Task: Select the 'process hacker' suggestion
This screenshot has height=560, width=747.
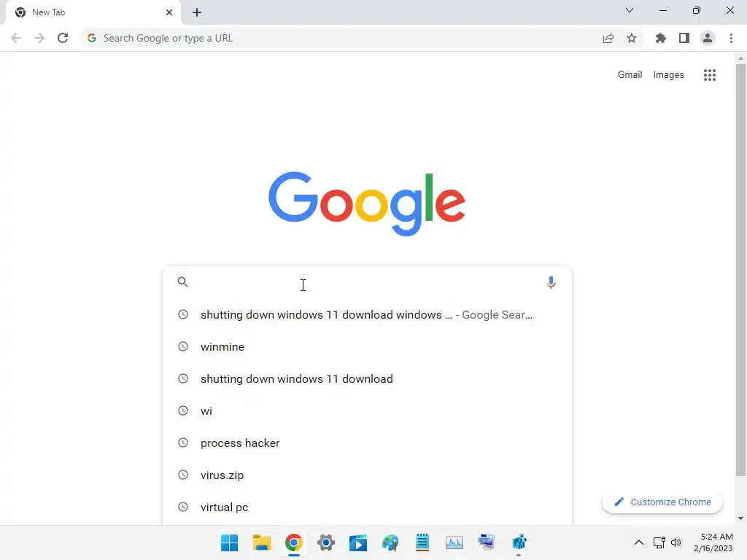Action: click(367, 443)
